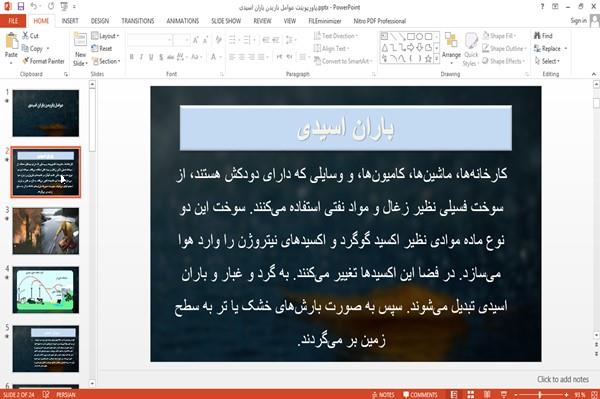Screen dimensions: 600x399
Task: Undo the last action
Action: (x=34, y=7)
